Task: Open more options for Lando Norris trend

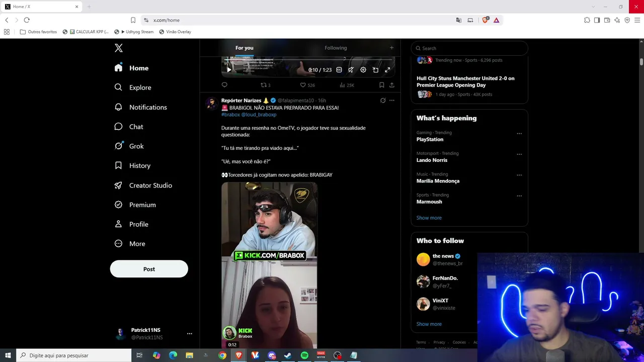Action: (x=519, y=154)
